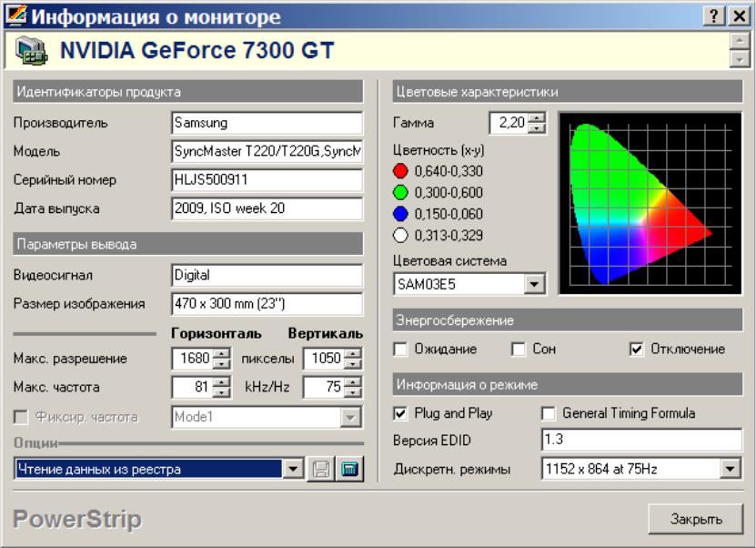
Task: Decrease vertical resolution 1050 stepper
Action: click(352, 364)
